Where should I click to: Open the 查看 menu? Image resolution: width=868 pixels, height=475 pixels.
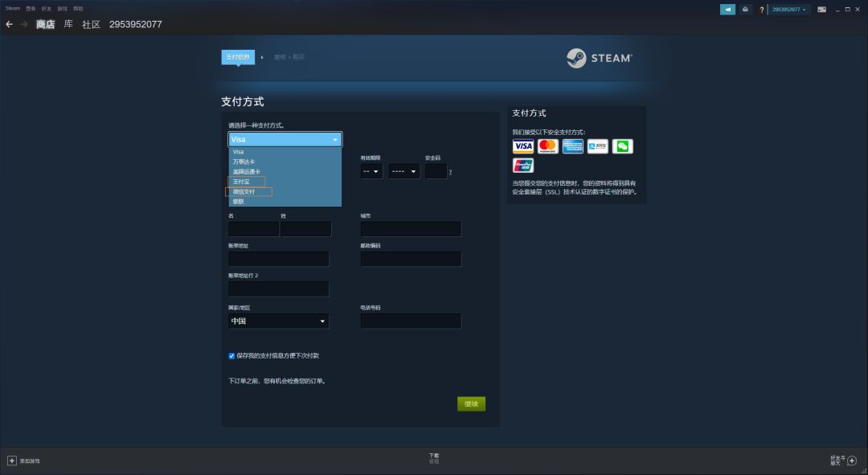pyautogui.click(x=31, y=8)
